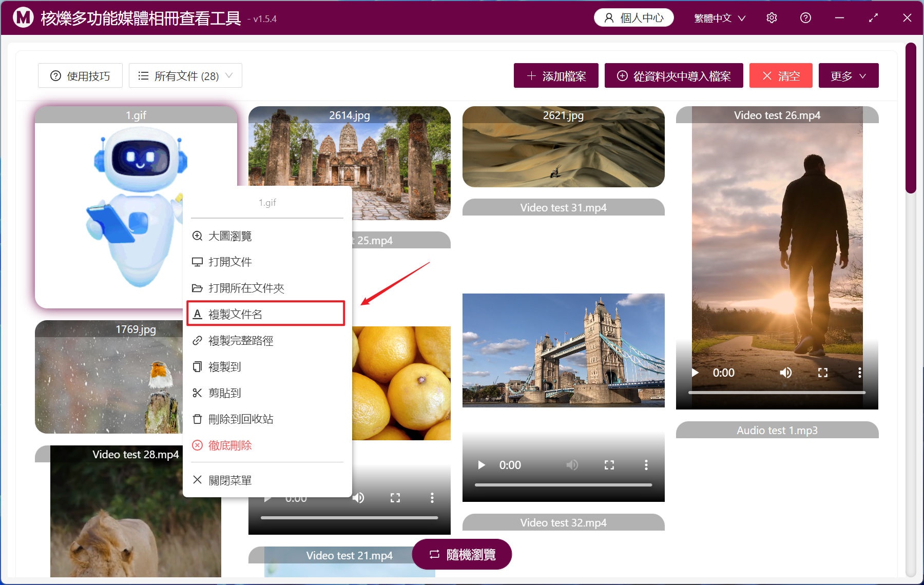Enter fullscreen on the Tower Bridge video

tap(609, 465)
